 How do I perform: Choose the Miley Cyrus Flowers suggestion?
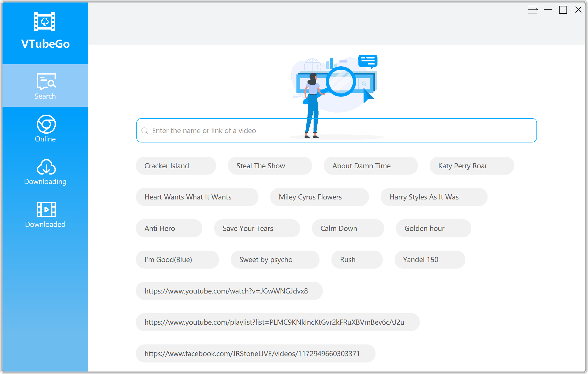pos(319,197)
